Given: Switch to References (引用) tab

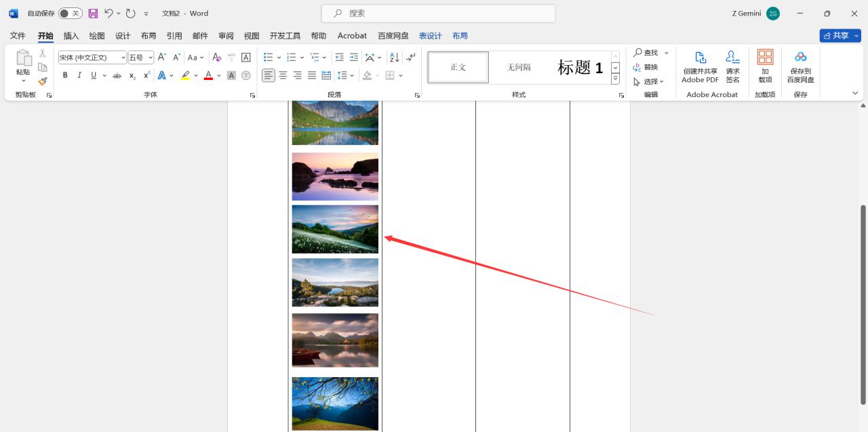Looking at the screenshot, I should pos(174,36).
